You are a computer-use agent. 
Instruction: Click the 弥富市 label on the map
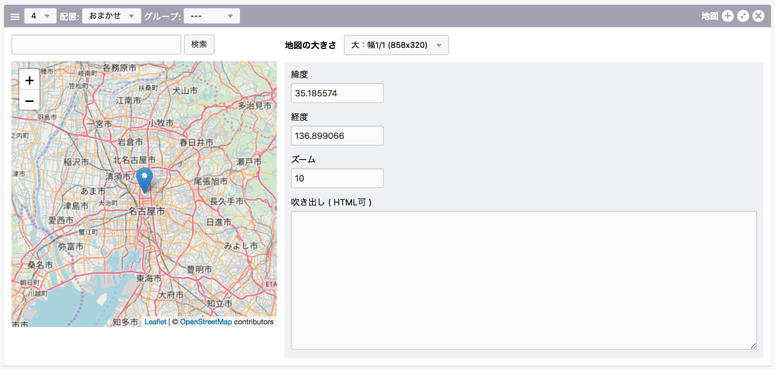point(71,246)
